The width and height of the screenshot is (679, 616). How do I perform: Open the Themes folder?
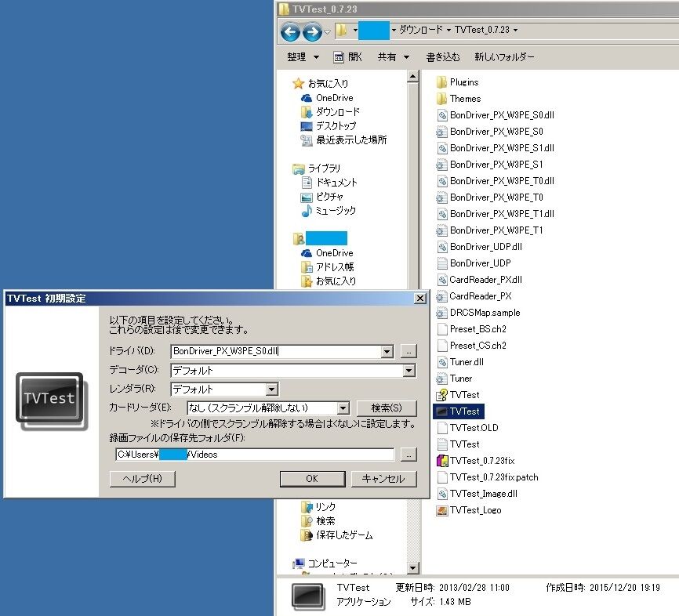point(459,98)
